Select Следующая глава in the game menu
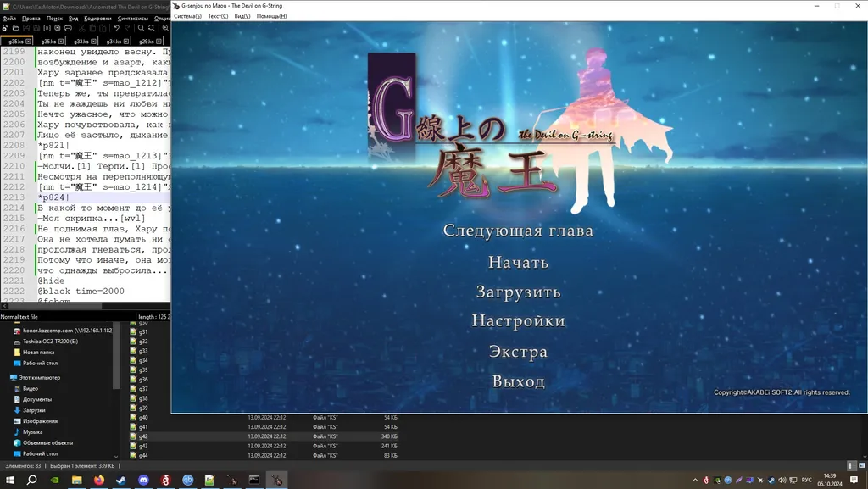This screenshot has height=489, width=868. pos(518,231)
